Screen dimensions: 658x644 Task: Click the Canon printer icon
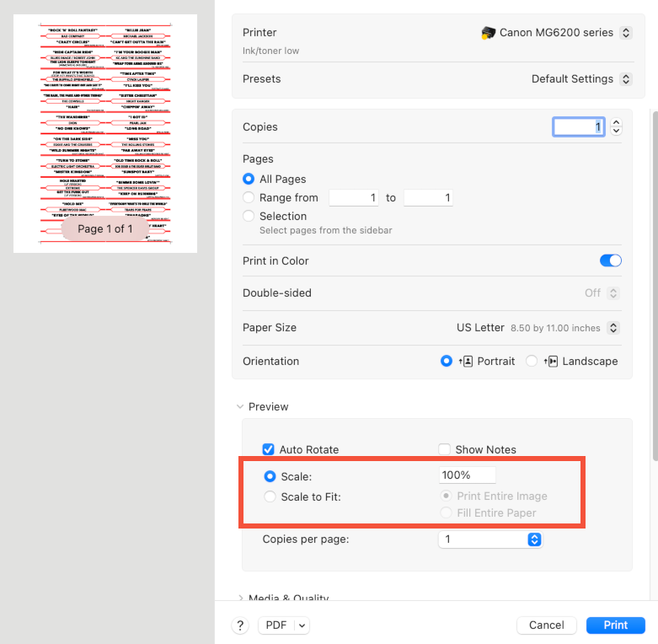click(x=489, y=33)
